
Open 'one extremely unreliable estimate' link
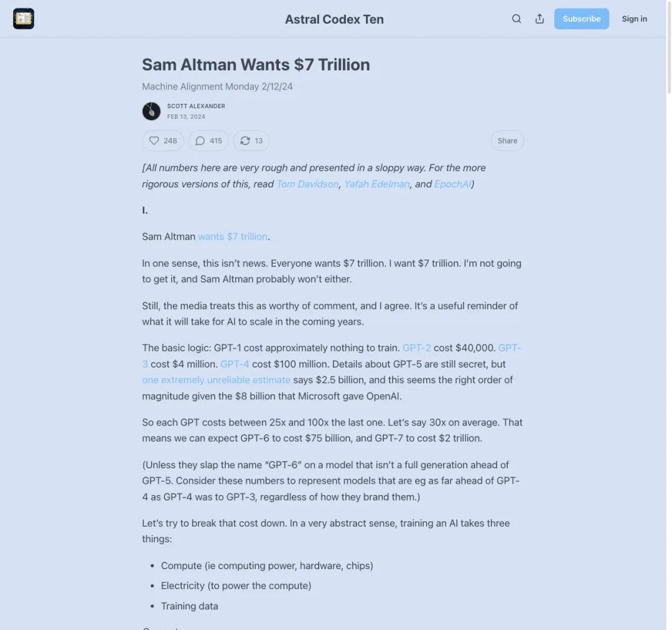pos(217,380)
